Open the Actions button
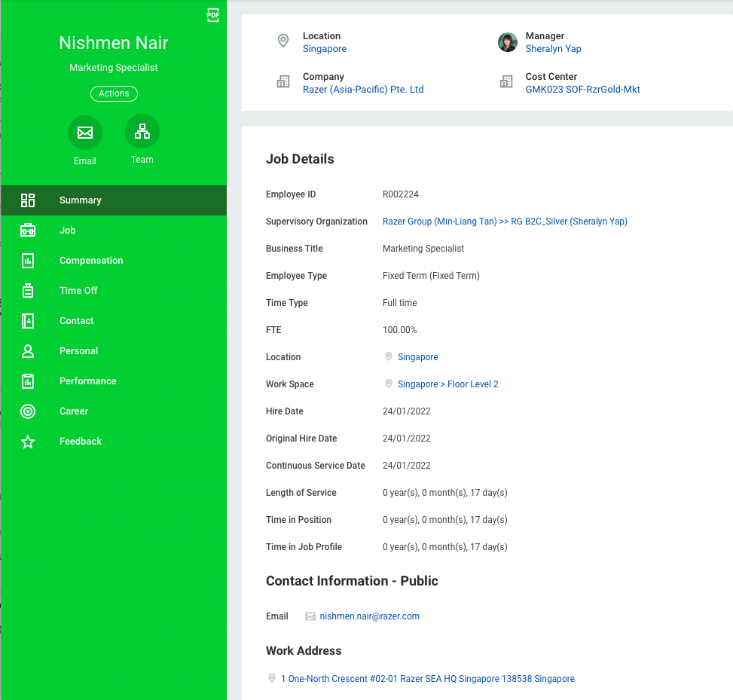This screenshot has height=700, width=733. (x=114, y=93)
